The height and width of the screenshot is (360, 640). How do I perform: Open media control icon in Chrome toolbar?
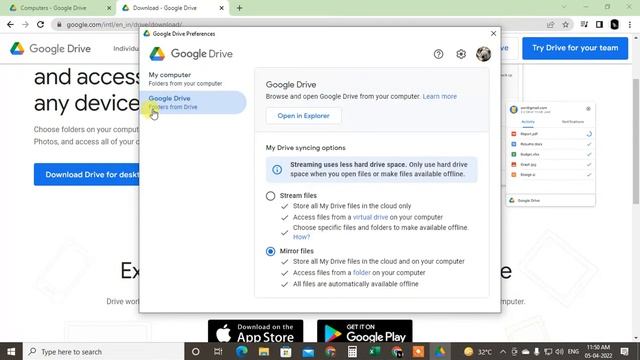(584, 24)
